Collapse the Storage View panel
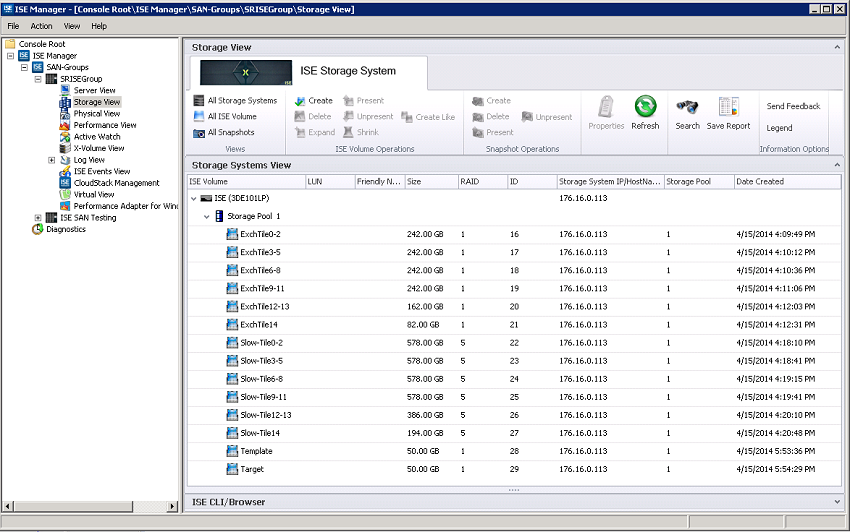This screenshot has height=532, width=850. [837, 48]
